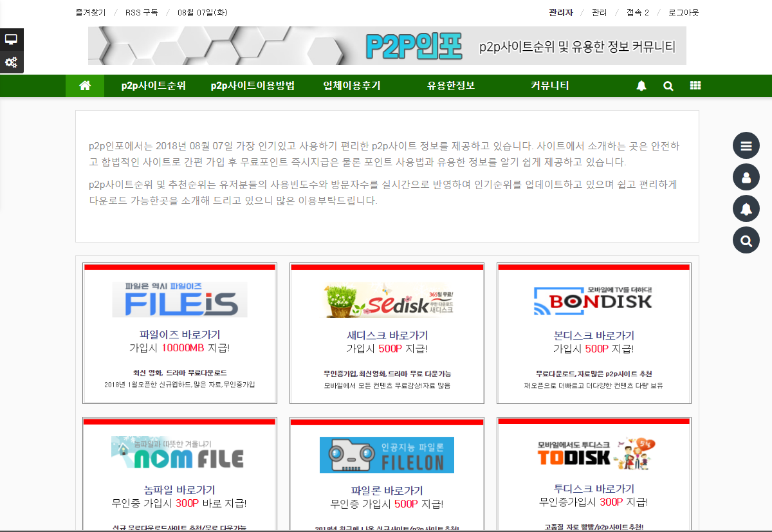772x532 pixels.
Task: Open the settings gears on left sidebar
Action: point(11,62)
